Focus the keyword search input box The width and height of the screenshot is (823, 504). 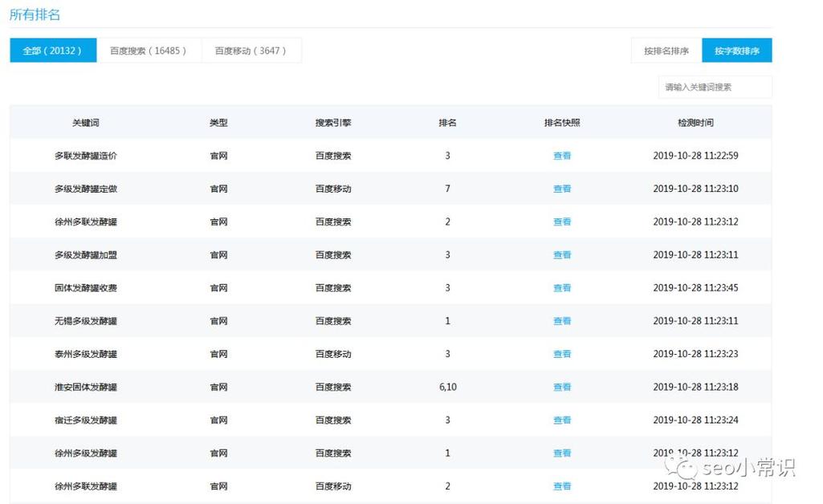coord(715,87)
